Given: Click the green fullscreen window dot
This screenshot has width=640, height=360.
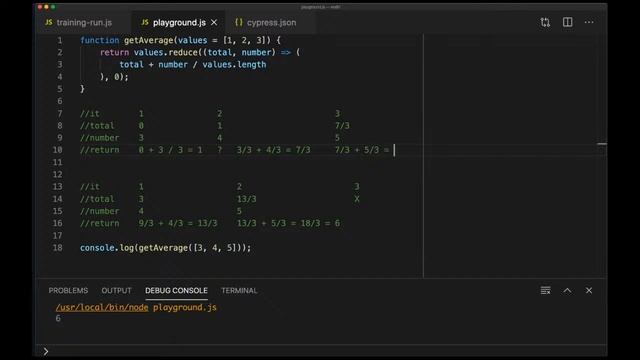Looking at the screenshot, I should tap(53, 7).
